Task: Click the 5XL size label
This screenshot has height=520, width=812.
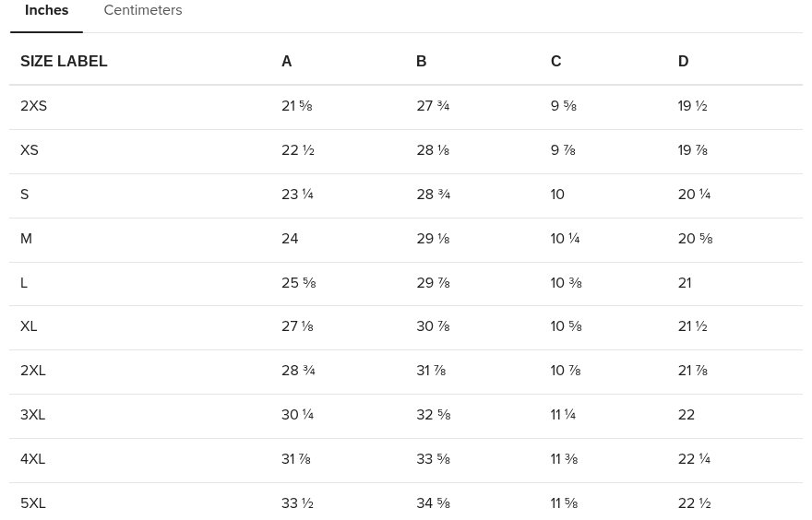Action: click(x=32, y=503)
